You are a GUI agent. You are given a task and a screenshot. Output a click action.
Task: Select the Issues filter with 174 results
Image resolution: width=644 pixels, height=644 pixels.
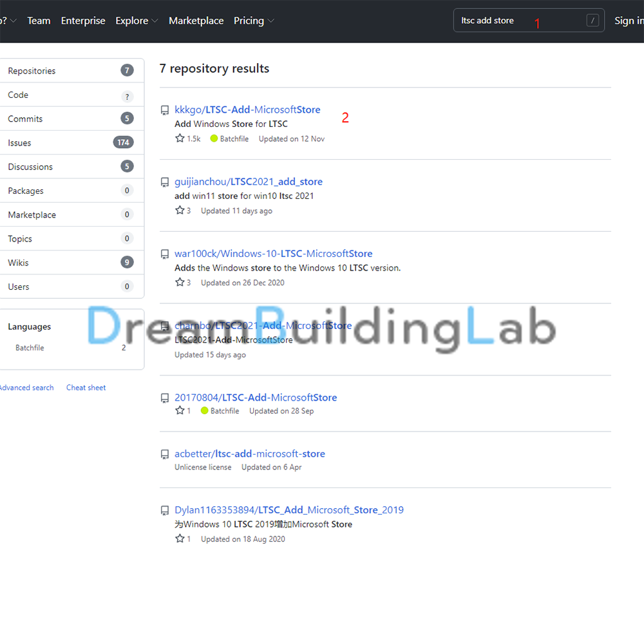click(72, 143)
